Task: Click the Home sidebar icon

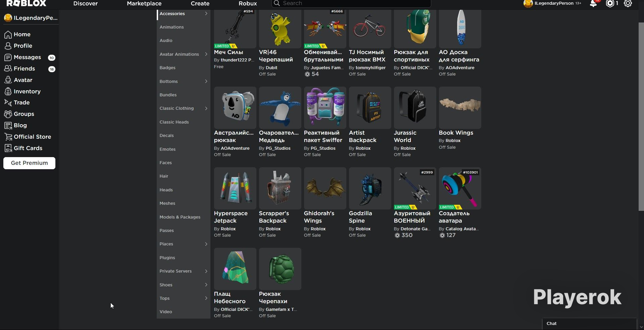Action: click(8, 35)
